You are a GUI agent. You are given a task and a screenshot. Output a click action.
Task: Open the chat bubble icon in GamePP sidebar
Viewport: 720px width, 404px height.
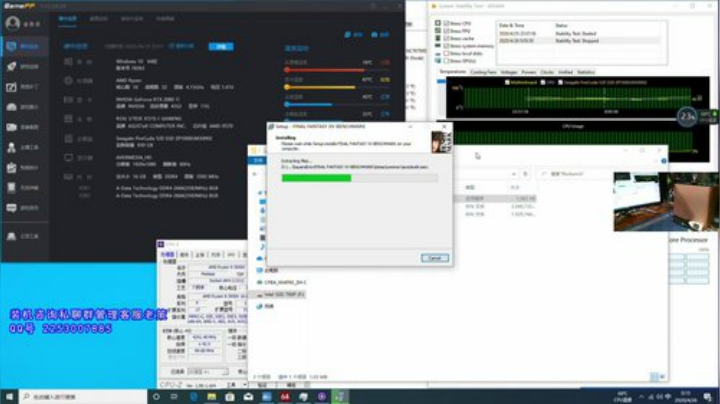(x=11, y=208)
